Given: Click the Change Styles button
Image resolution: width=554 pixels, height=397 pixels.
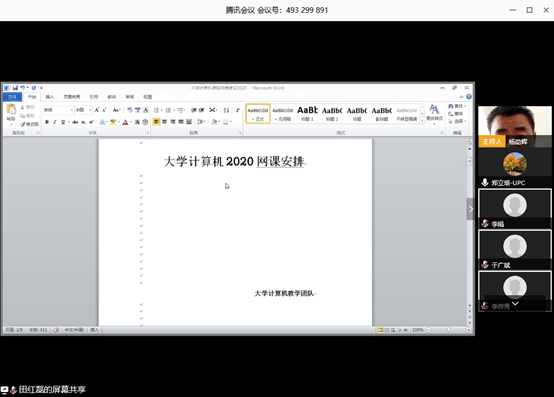Looking at the screenshot, I should point(434,113).
